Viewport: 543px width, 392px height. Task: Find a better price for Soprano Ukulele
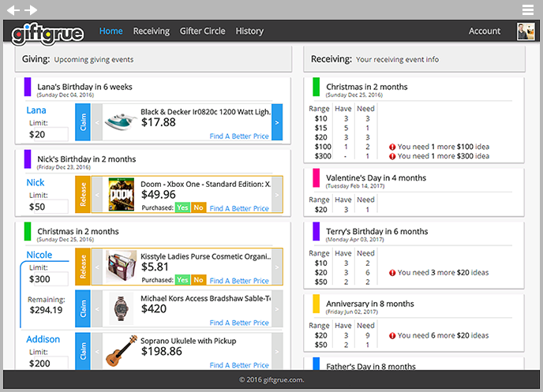coord(239,365)
